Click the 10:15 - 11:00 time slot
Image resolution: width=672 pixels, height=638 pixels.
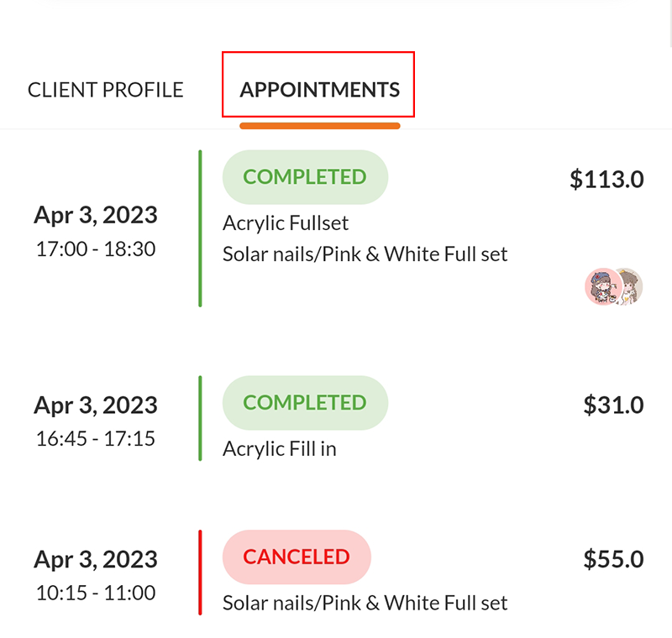coord(95,592)
